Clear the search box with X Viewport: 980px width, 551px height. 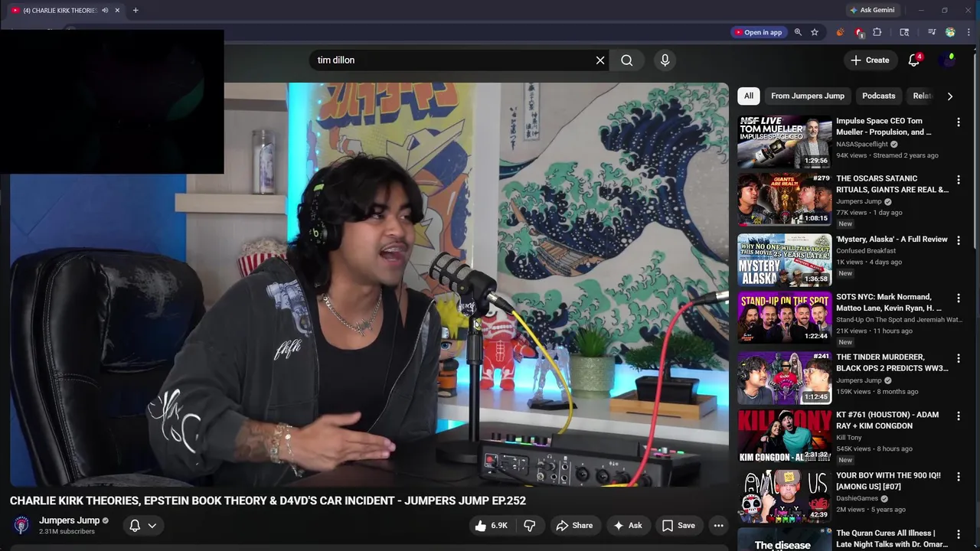coord(600,60)
